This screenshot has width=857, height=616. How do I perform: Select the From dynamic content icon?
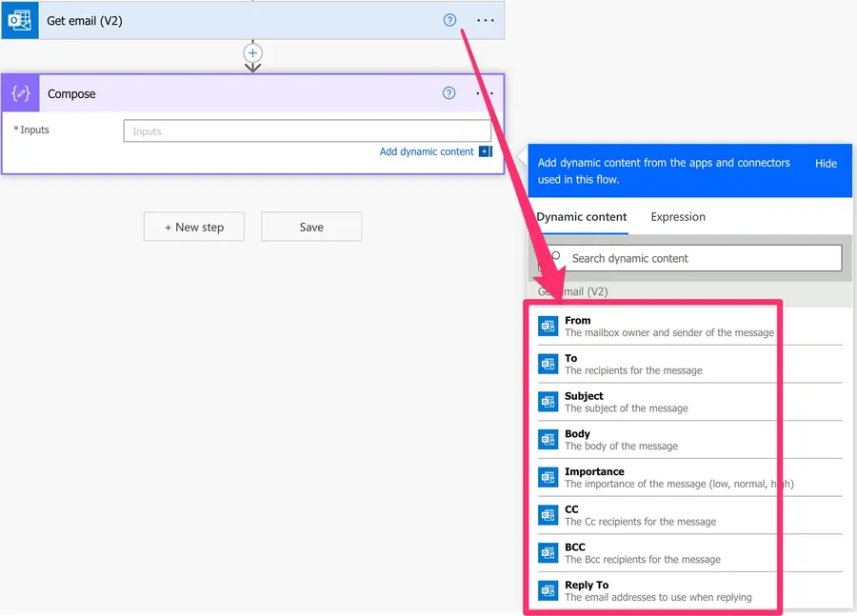[x=548, y=327]
